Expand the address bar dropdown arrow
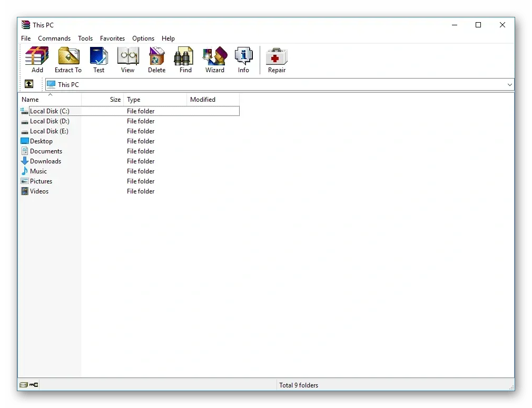Image resolution: width=532 pixels, height=408 pixels. tap(509, 84)
